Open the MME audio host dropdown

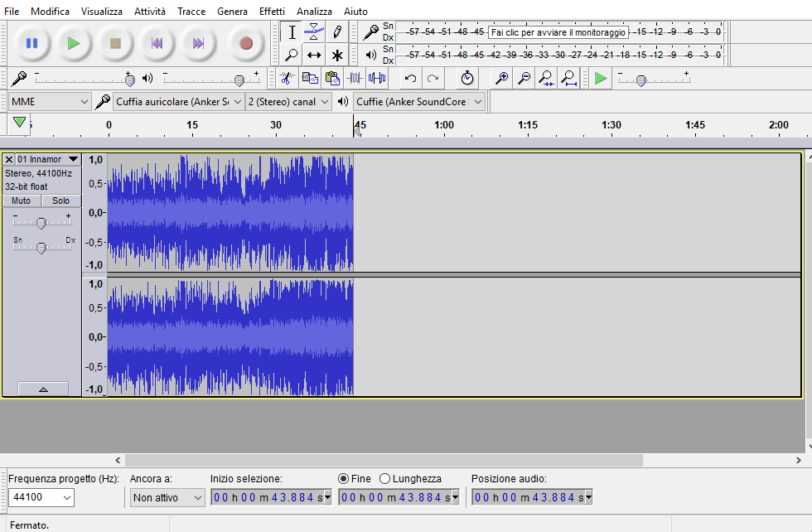50,102
